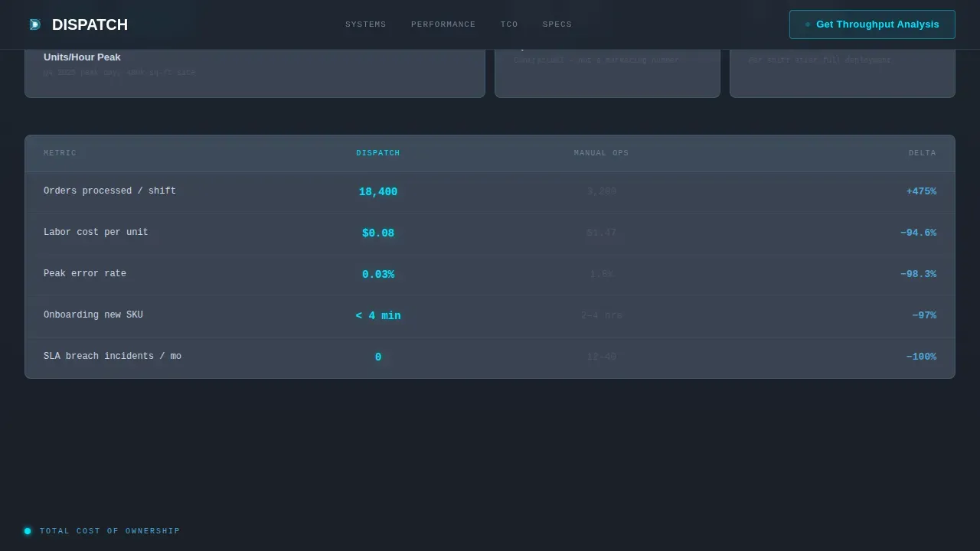Click the Total Cost of Ownership section label

110,531
